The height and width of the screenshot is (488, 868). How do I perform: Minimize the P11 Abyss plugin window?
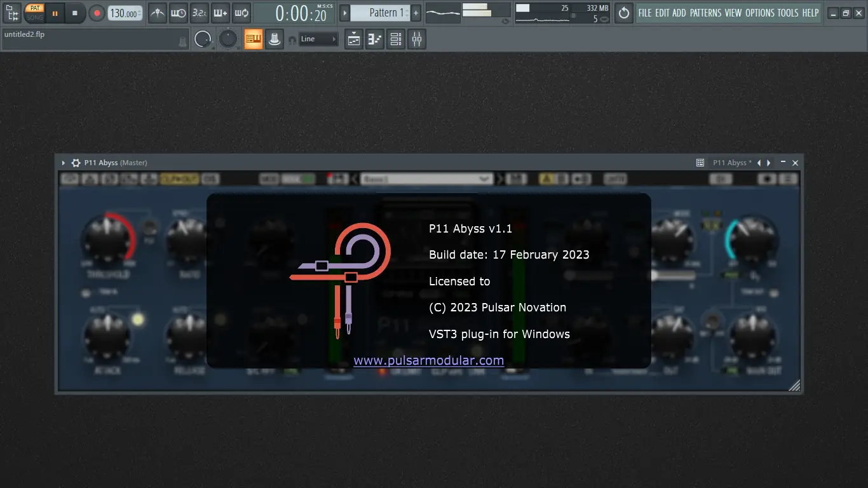coord(783,163)
